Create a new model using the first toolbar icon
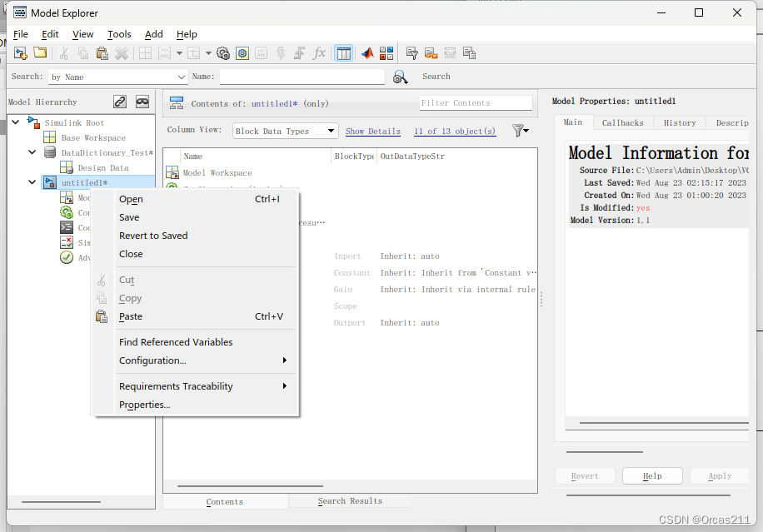This screenshot has height=532, width=763. [20, 52]
